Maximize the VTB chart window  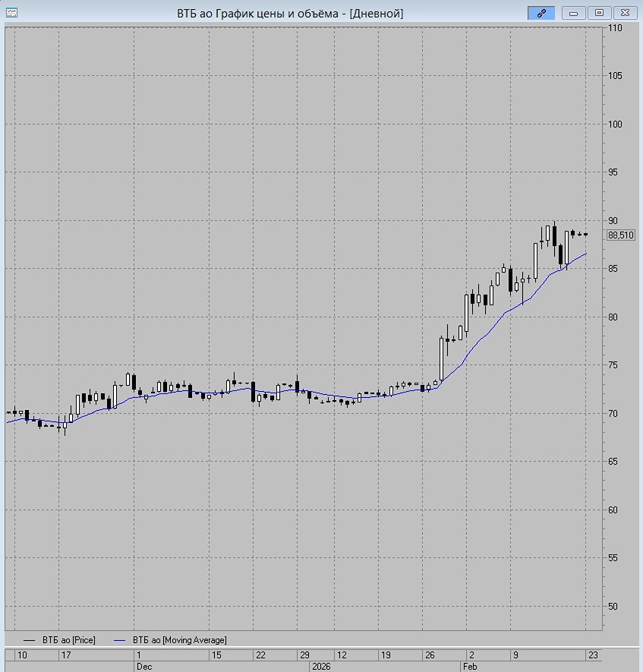tap(599, 13)
